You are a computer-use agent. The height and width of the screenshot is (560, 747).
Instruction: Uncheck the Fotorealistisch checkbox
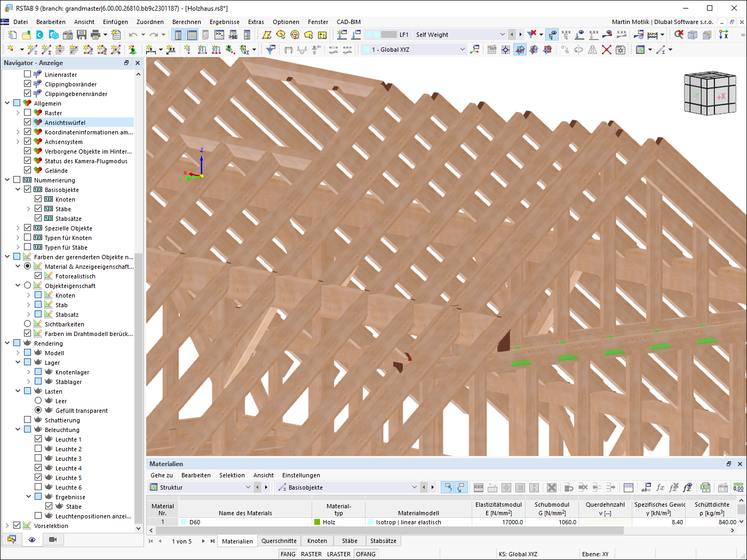[38, 276]
